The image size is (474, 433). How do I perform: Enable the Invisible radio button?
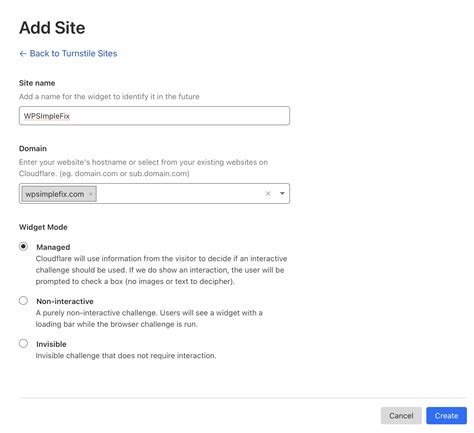click(23, 343)
